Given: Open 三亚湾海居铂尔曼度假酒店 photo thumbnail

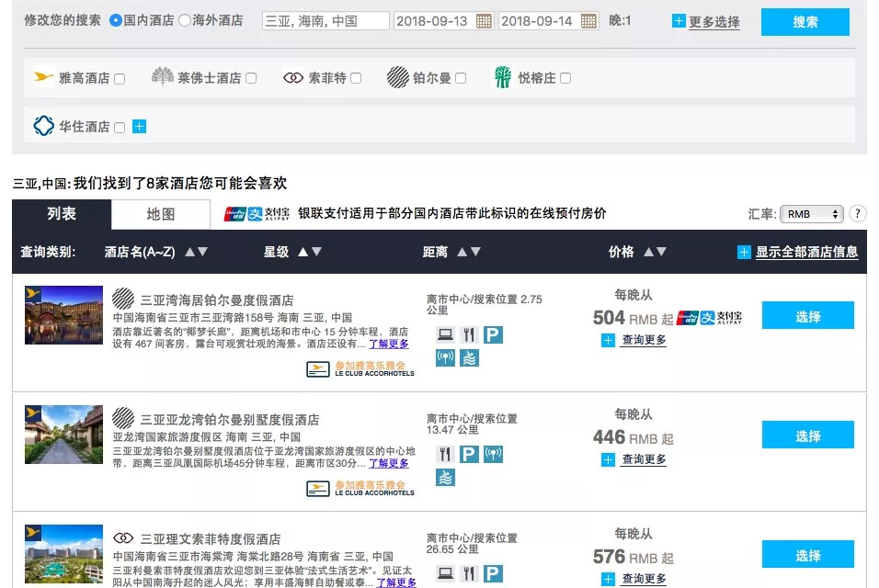Looking at the screenshot, I should click(x=64, y=315).
